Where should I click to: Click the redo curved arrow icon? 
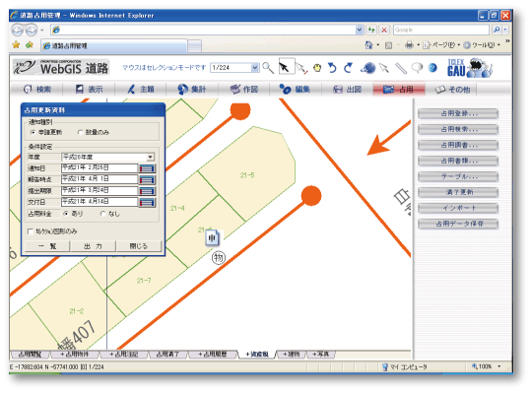click(x=348, y=68)
